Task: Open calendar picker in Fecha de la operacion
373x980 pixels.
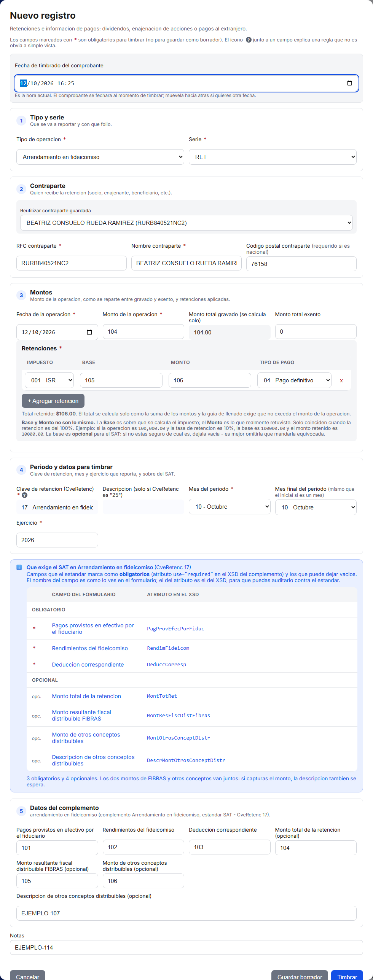Action: 89,332
